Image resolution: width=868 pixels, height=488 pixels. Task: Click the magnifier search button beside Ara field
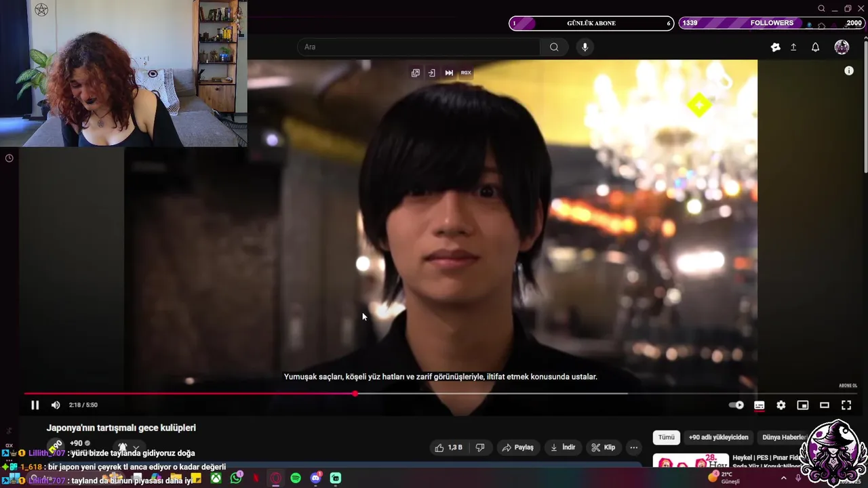pos(554,47)
